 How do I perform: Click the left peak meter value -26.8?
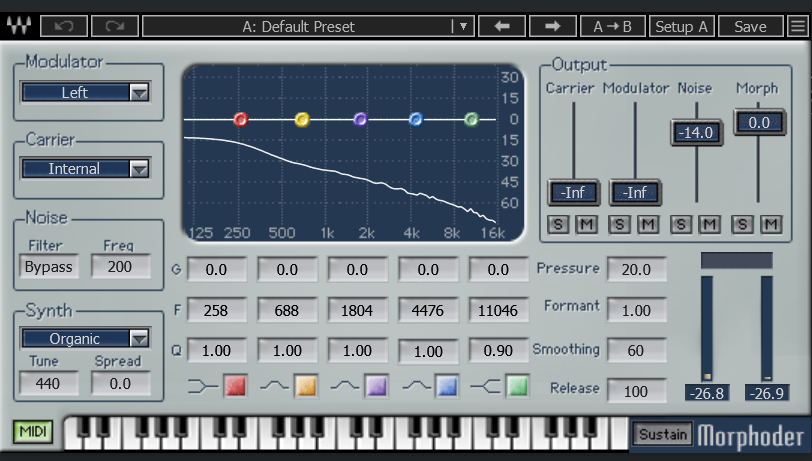point(707,393)
